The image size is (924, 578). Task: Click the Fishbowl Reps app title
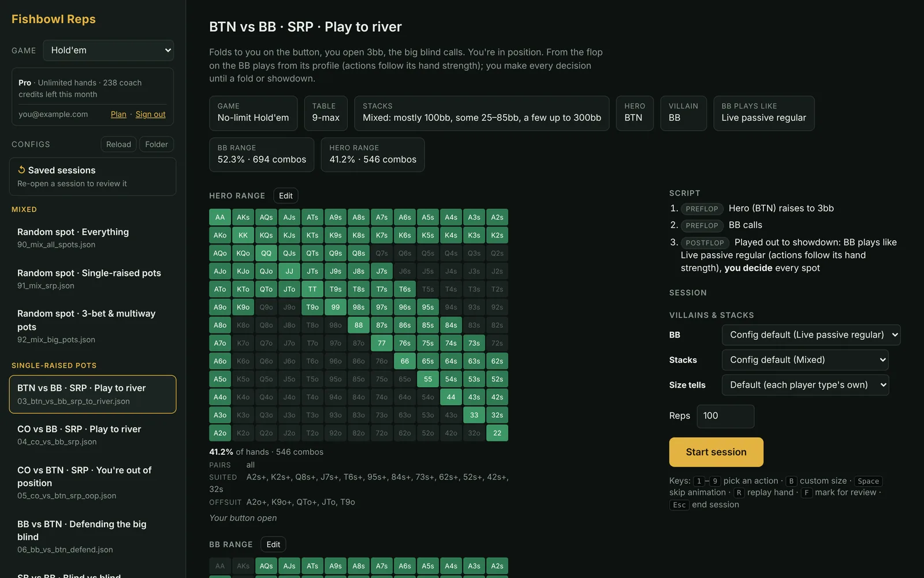coord(54,19)
